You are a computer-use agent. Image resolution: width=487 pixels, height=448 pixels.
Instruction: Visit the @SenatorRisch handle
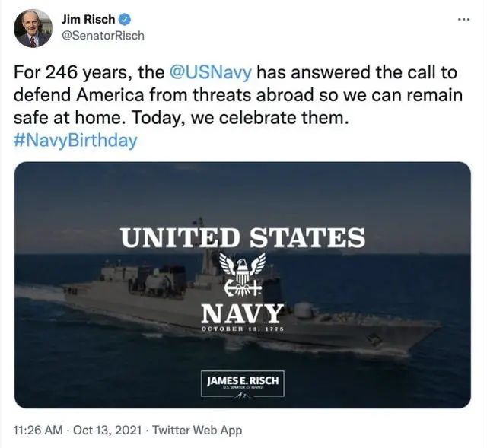click(103, 35)
